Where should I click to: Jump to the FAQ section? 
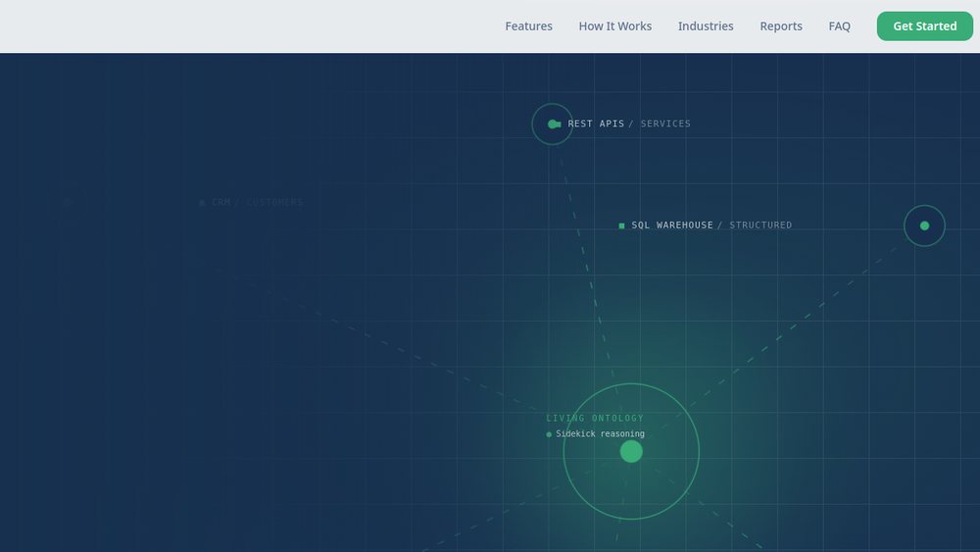(840, 26)
